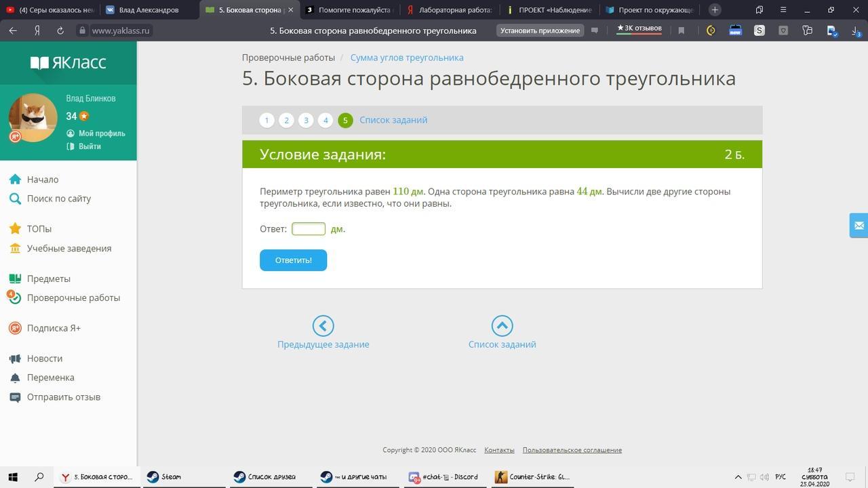This screenshot has height=488, width=868.
Task: Click the cat profile avatar
Action: tap(33, 118)
